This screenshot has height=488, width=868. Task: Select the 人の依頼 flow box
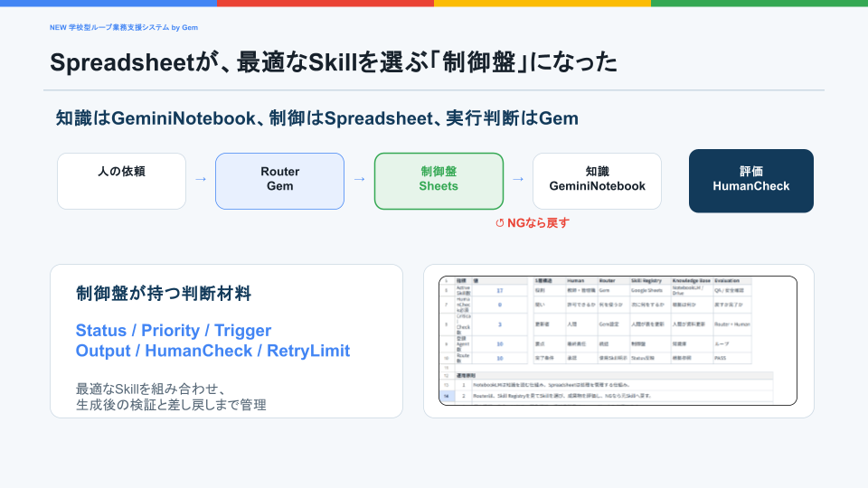[121, 181]
